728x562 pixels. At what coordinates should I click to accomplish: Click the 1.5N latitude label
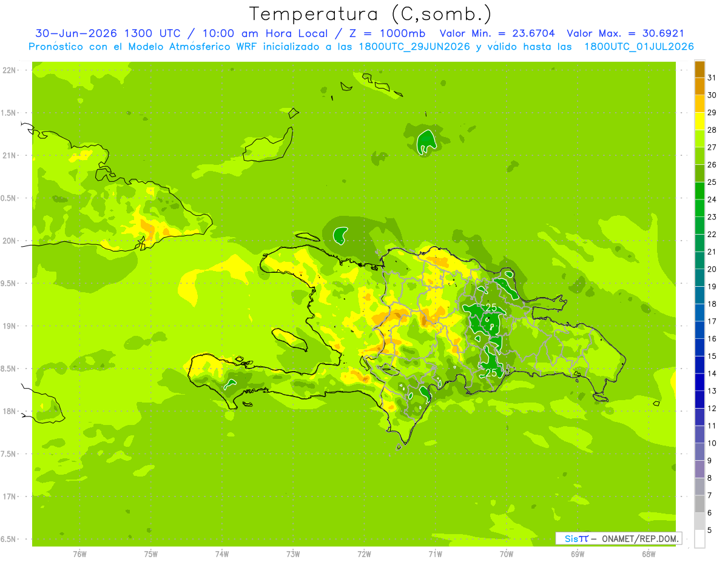click(9, 113)
